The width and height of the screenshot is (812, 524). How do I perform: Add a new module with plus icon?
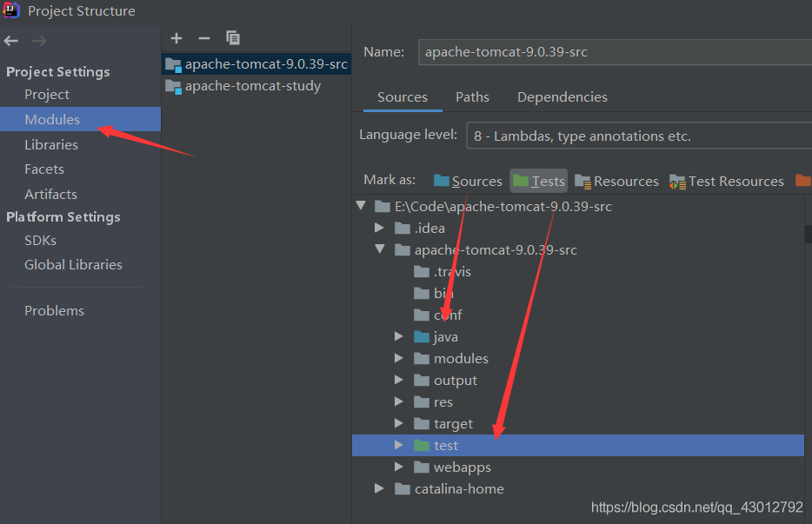click(x=176, y=38)
